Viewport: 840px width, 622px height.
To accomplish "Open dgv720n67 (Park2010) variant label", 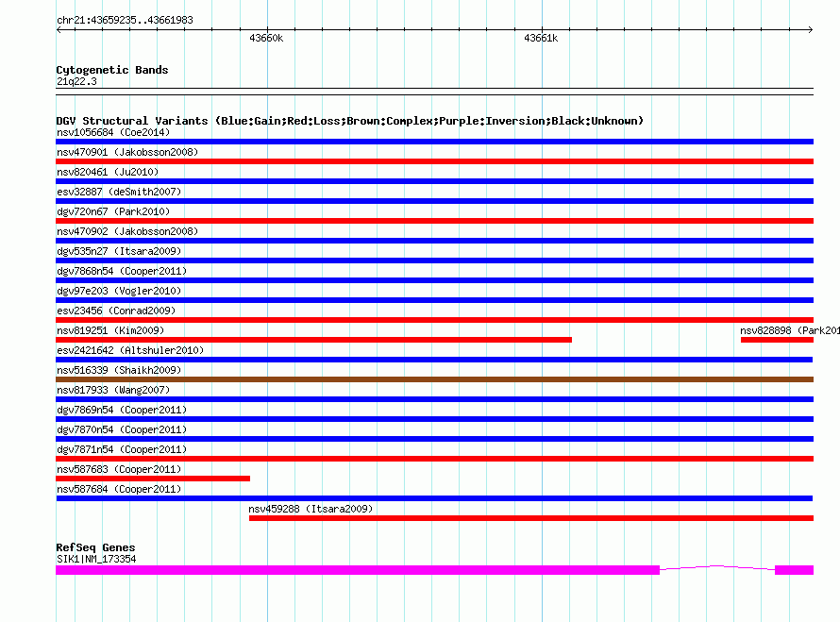I will coord(113,211).
